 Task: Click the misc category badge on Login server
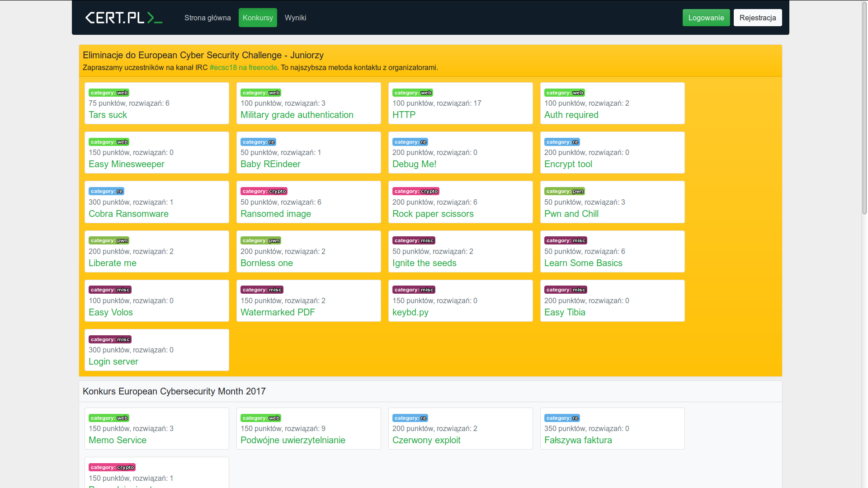(x=110, y=339)
